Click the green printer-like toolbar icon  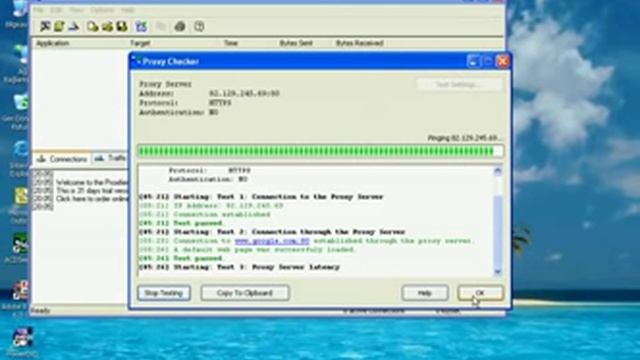107,27
